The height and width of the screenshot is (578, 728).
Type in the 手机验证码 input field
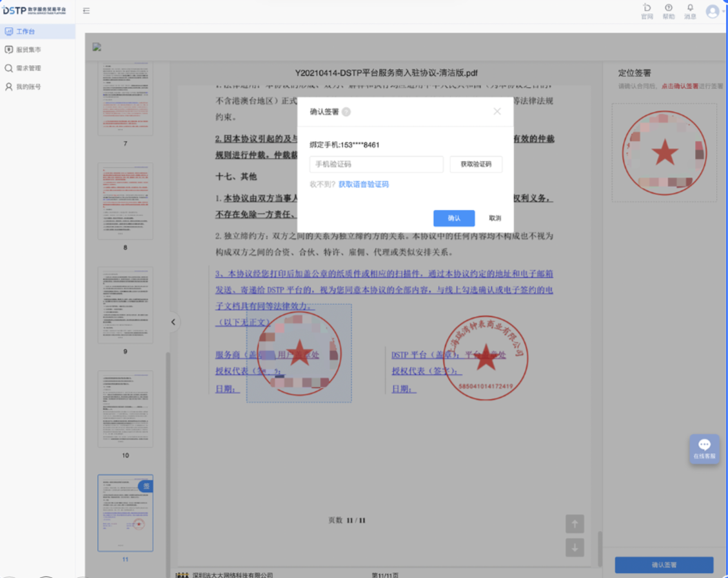point(376,164)
